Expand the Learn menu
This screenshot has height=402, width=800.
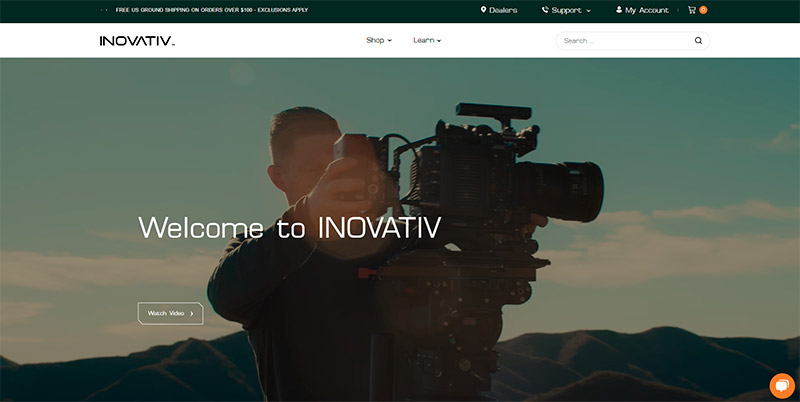click(x=427, y=40)
